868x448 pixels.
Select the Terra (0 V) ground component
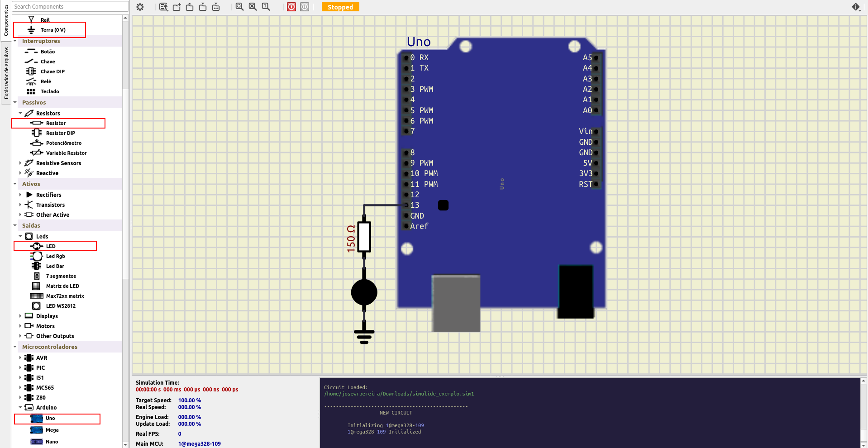pos(52,30)
